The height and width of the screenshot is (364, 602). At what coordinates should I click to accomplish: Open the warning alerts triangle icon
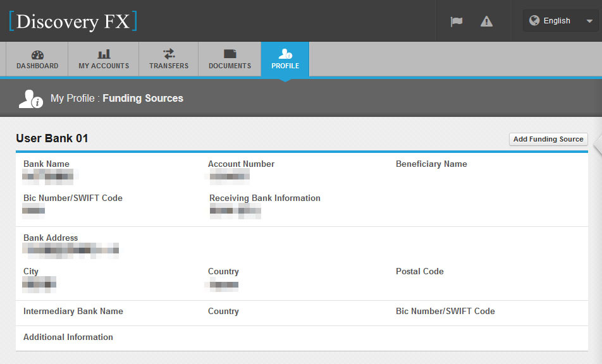(x=486, y=21)
